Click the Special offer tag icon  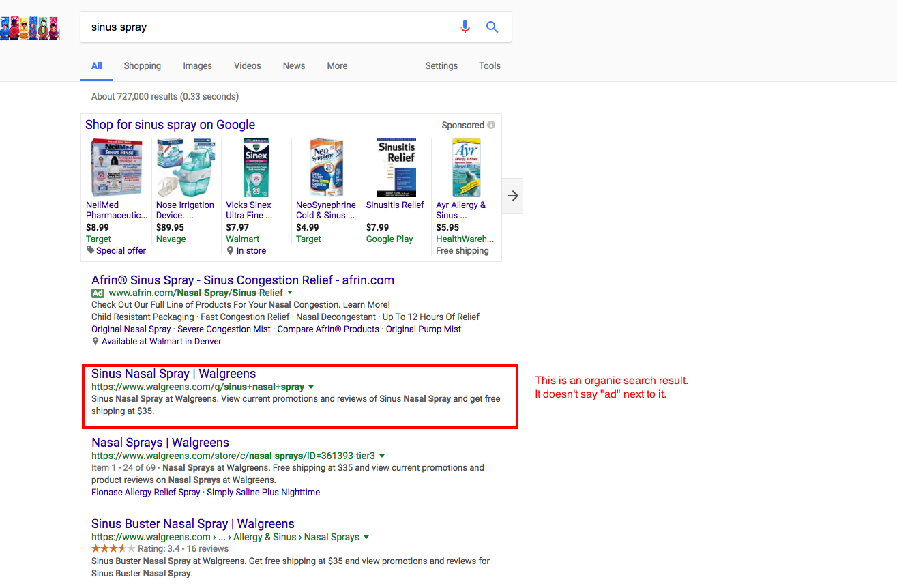[x=90, y=250]
